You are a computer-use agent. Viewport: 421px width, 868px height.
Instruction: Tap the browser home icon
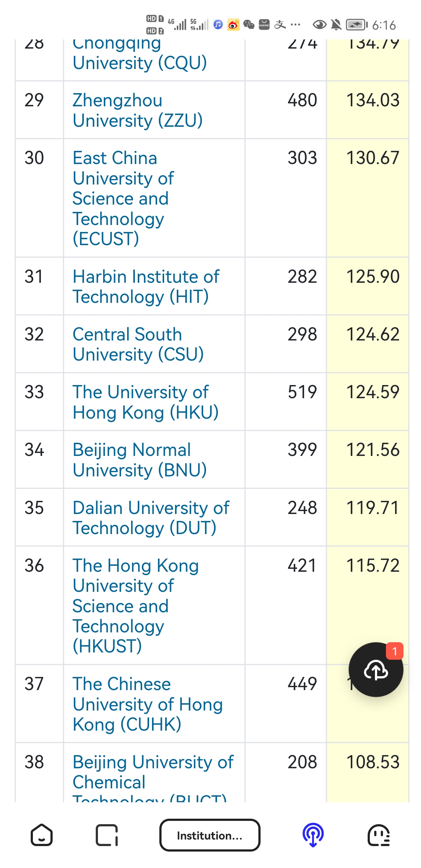click(42, 835)
